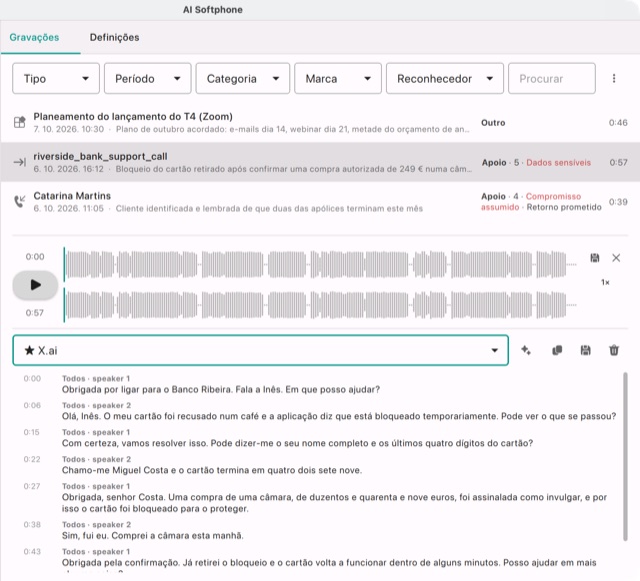Click the incoming call icon for Catarina Martins
This screenshot has height=581, width=640.
click(20, 201)
